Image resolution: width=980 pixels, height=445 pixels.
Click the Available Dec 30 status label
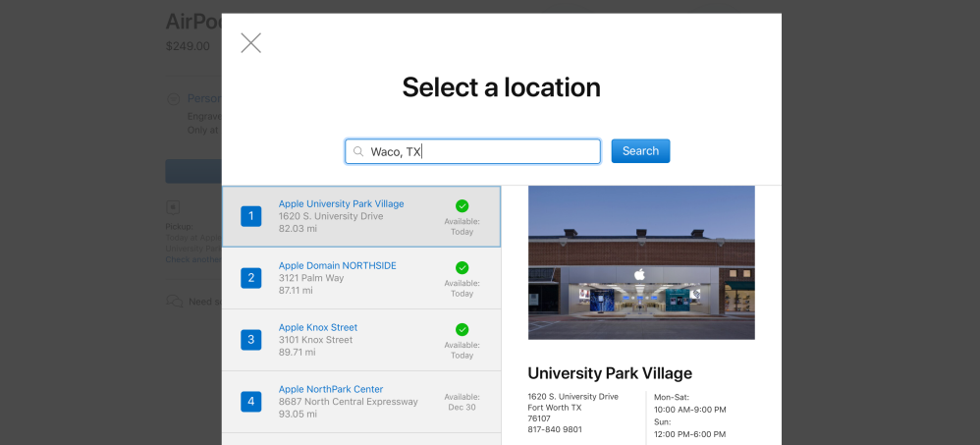462,402
